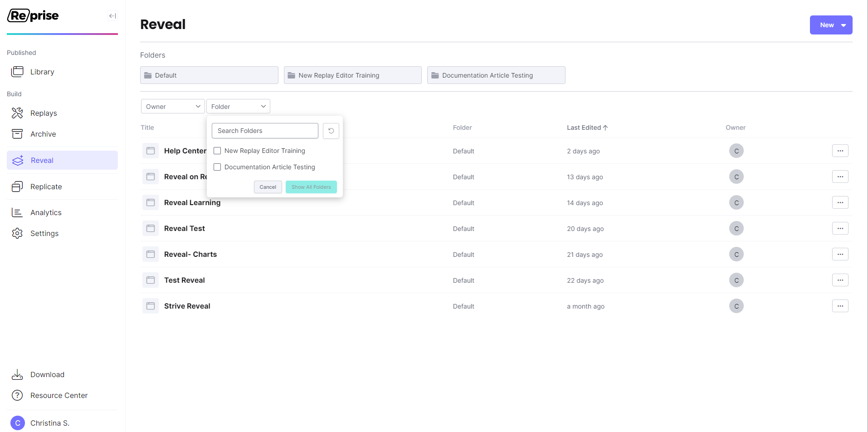Check the New Replay Editor Training checkbox
868x432 pixels.
(x=217, y=151)
